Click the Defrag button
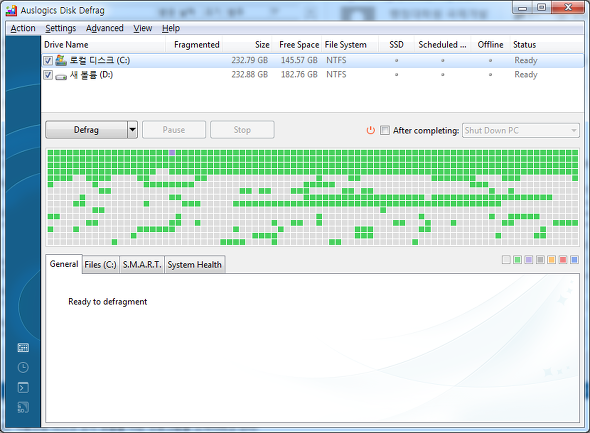Viewport: 590px width, 433px height. 86,130
